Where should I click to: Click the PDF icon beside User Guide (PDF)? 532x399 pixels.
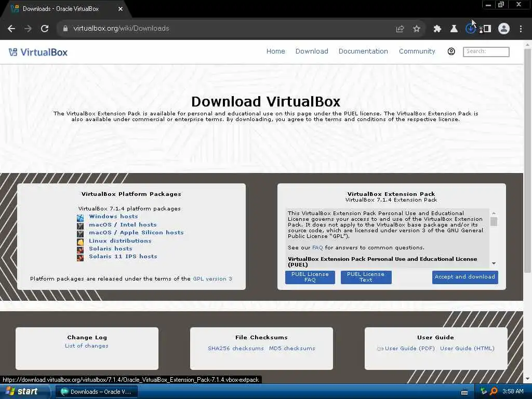[x=380, y=349]
